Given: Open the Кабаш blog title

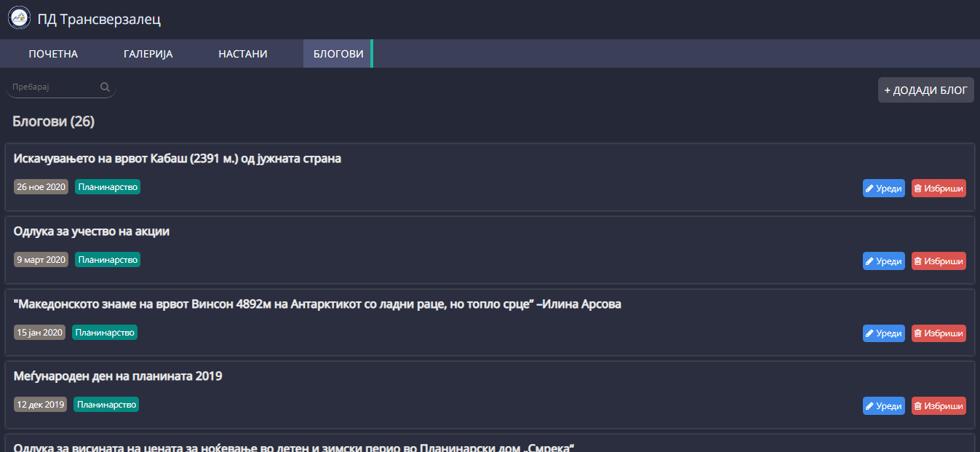Looking at the screenshot, I should tap(177, 159).
